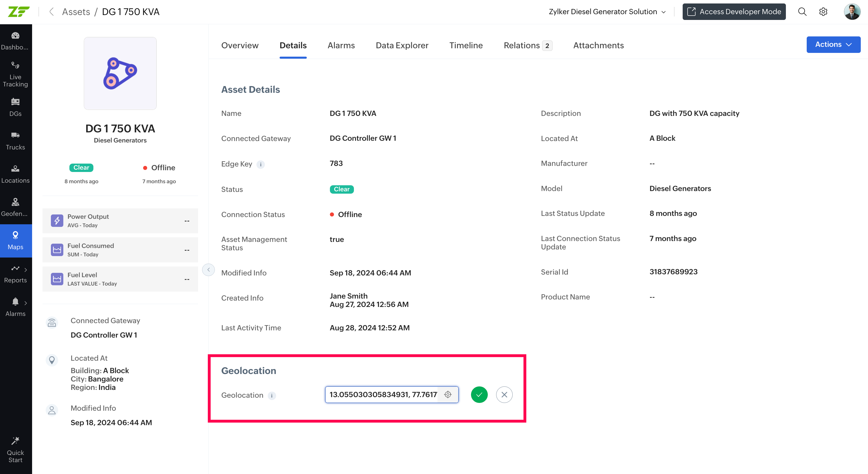
Task: Click the DG asset thumbnail image
Action: point(120,73)
